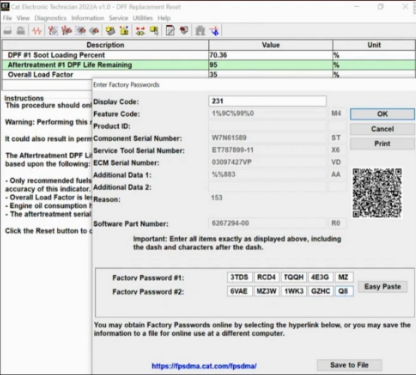Click Factory Password #1 box 3TDS
Image resolution: width=416 pixels, height=375 pixels.
pyautogui.click(x=239, y=277)
